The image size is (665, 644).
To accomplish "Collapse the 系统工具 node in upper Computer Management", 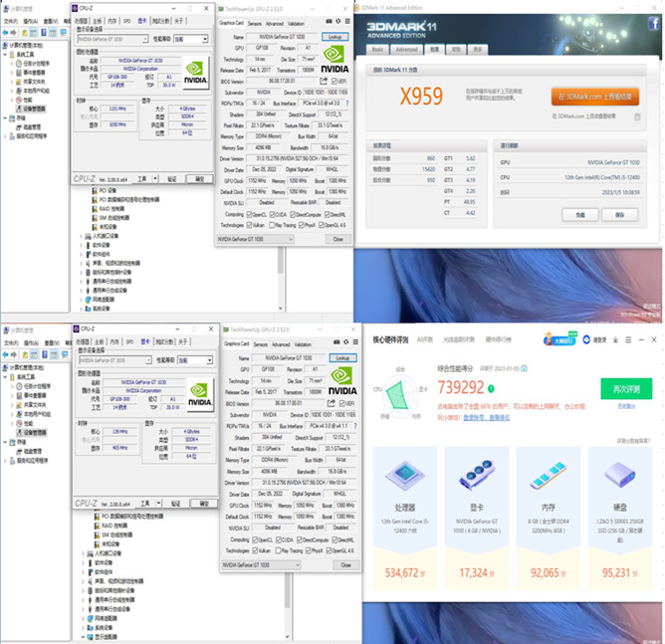I will click(5, 55).
